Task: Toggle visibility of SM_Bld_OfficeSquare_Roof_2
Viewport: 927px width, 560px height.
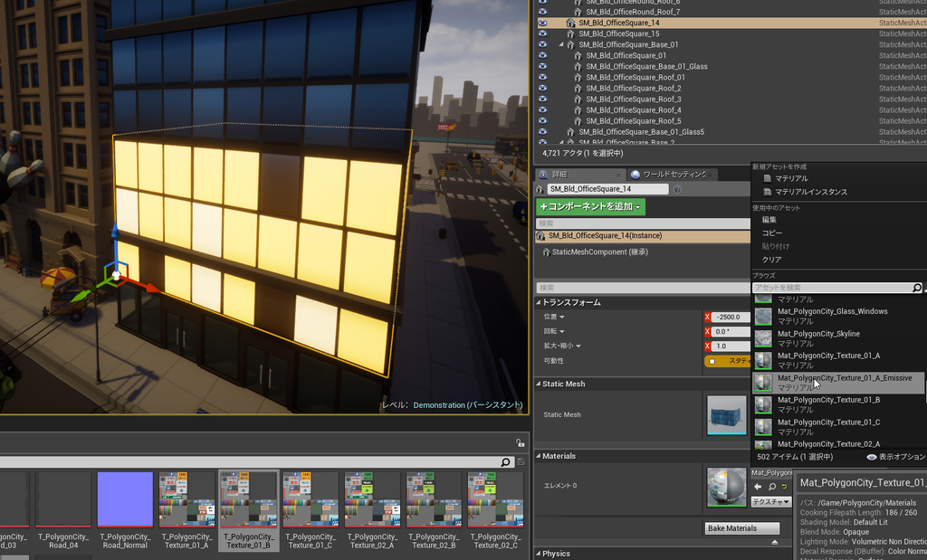Action: [543, 88]
